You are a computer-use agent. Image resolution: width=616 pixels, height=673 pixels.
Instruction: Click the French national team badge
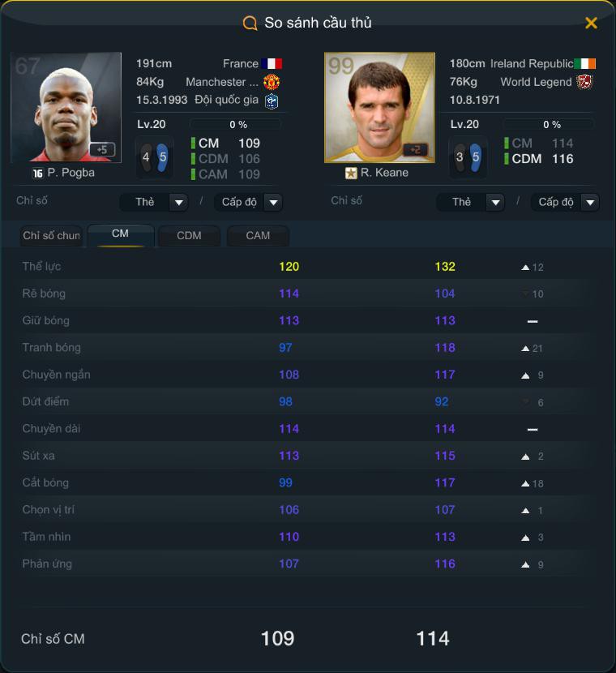click(x=272, y=101)
